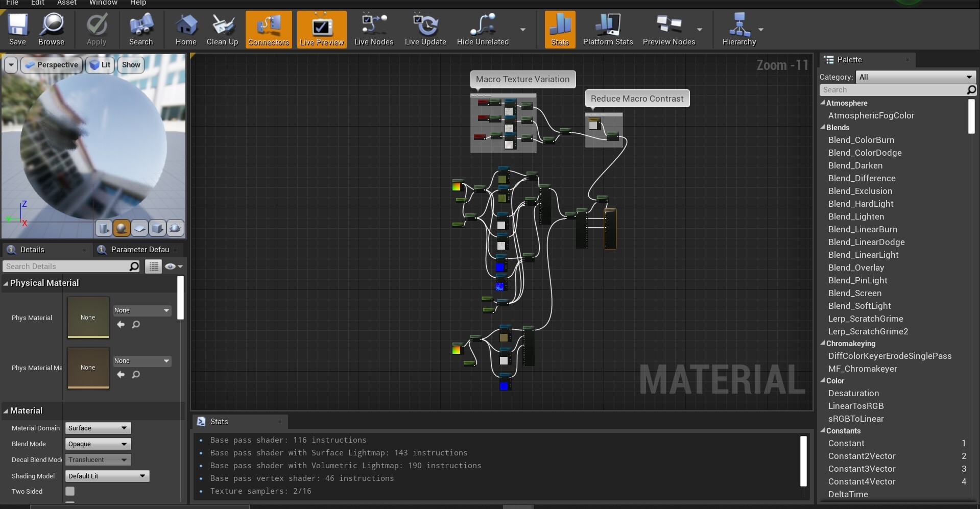Click the Perspective viewport button
Viewport: 980px width, 509px height.
[x=52, y=65]
